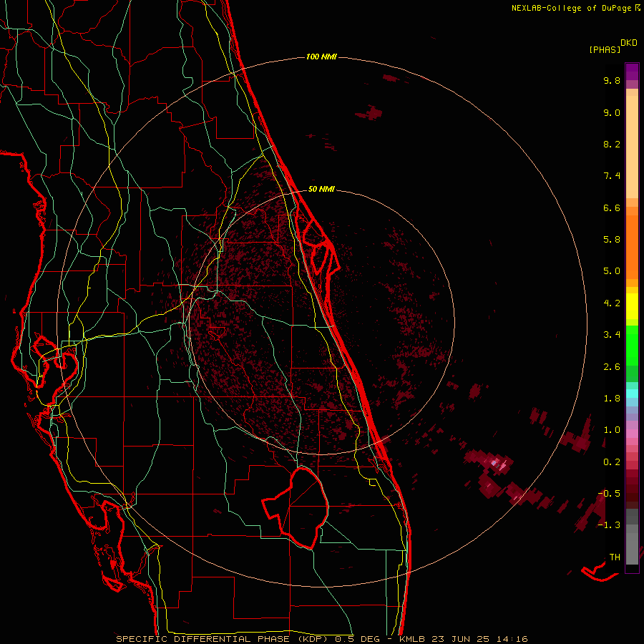Click the 50 NMI range ring label
Viewport: 644px width, 644px height.
click(x=321, y=189)
